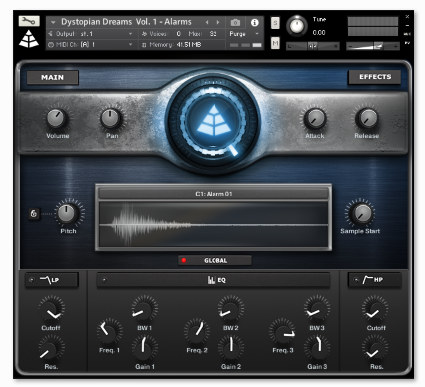Click the header pan slider below Tune
Image resolution: width=425 pixels, height=387 pixels.
click(x=312, y=46)
